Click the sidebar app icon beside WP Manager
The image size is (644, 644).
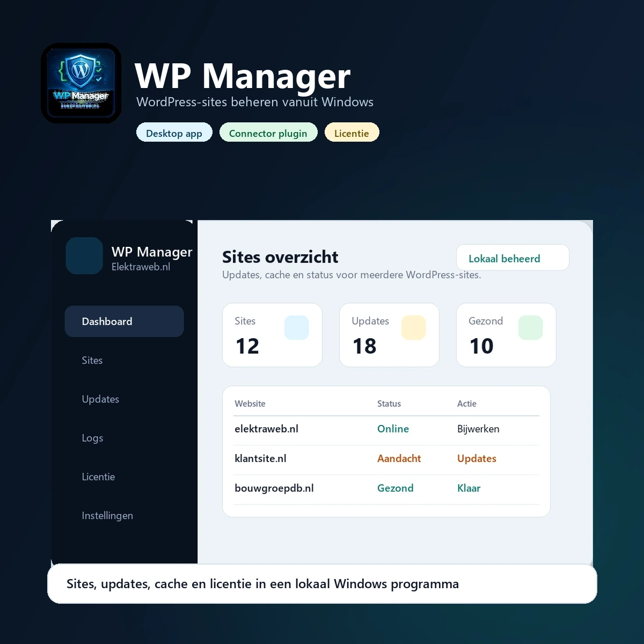click(x=84, y=256)
